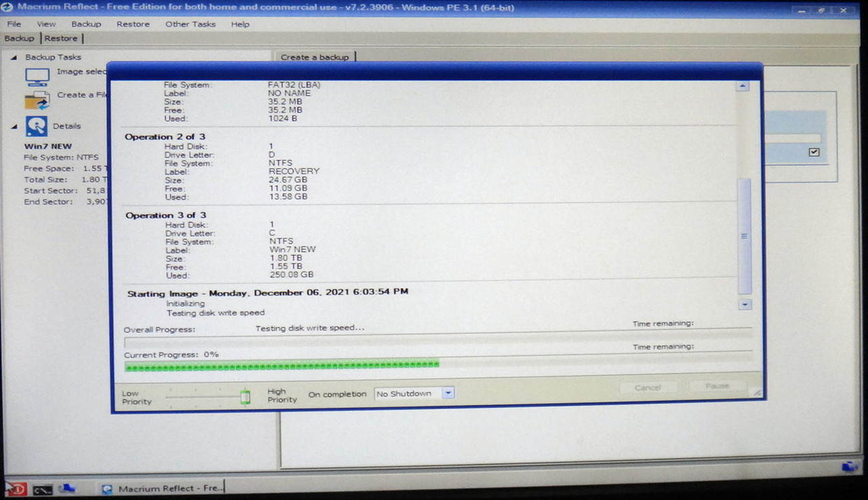Click the Macrium Reflect title bar app icon
868x500 pixels.
[x=6, y=8]
